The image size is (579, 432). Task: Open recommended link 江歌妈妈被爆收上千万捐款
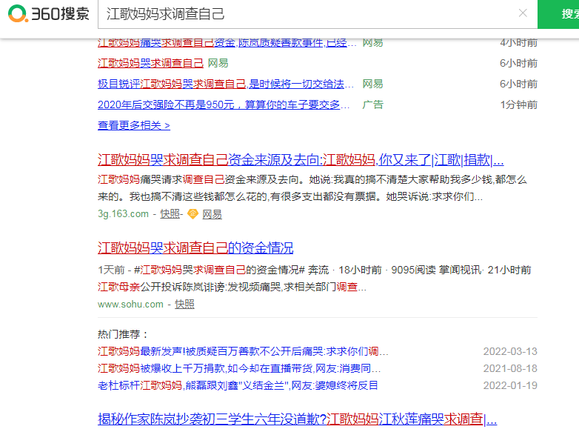239,368
